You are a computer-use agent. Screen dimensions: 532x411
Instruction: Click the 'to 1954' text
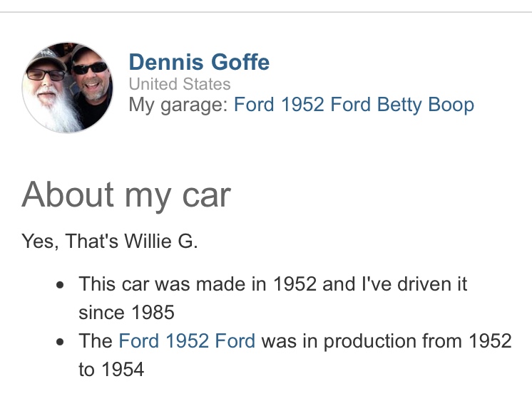click(111, 369)
